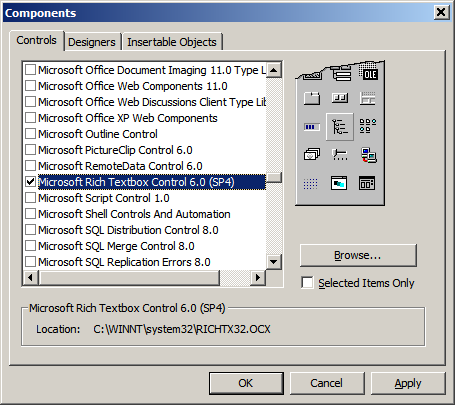Enable Selected Items Only checkbox

(x=307, y=283)
